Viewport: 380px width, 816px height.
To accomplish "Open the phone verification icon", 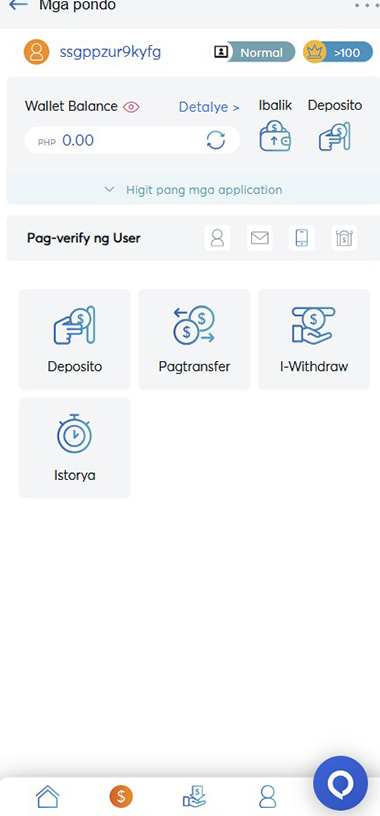I will [302, 238].
